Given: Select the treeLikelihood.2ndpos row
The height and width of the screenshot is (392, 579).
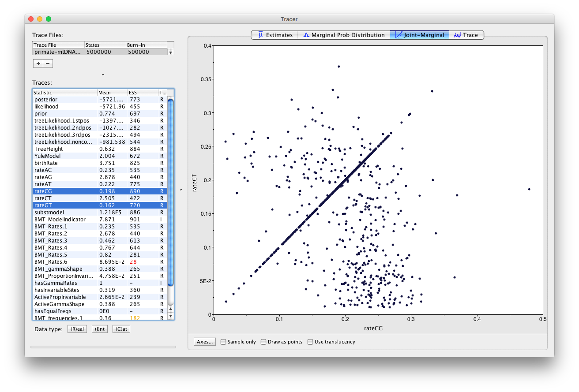Looking at the screenshot, I should (100, 128).
